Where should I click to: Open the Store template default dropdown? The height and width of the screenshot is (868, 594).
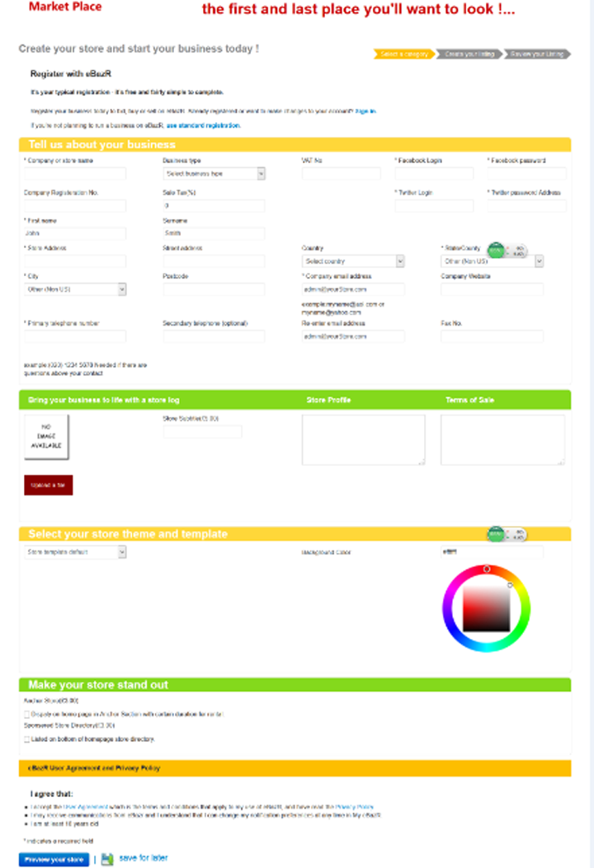pyautogui.click(x=75, y=552)
